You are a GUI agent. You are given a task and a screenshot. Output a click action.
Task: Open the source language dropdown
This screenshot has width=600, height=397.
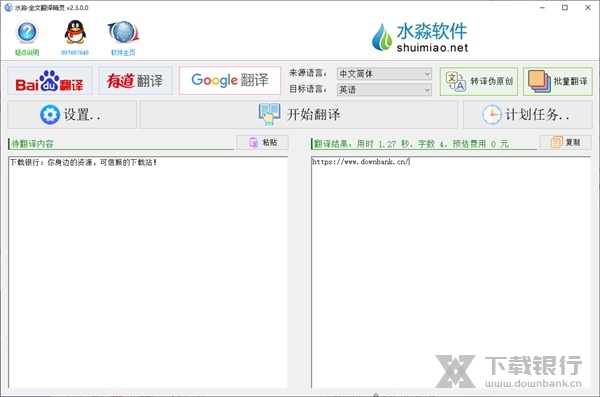click(384, 74)
